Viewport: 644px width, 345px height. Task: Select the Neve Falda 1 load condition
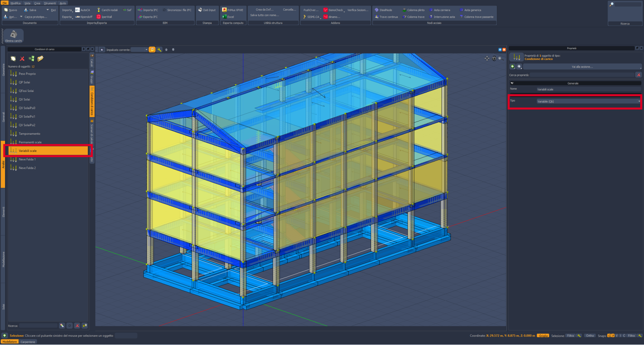coord(48,159)
